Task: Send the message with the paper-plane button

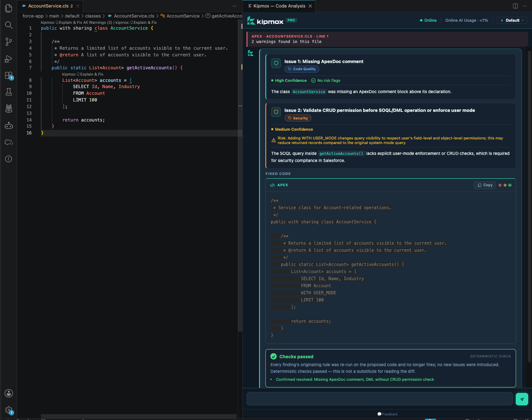Action: tap(522, 399)
